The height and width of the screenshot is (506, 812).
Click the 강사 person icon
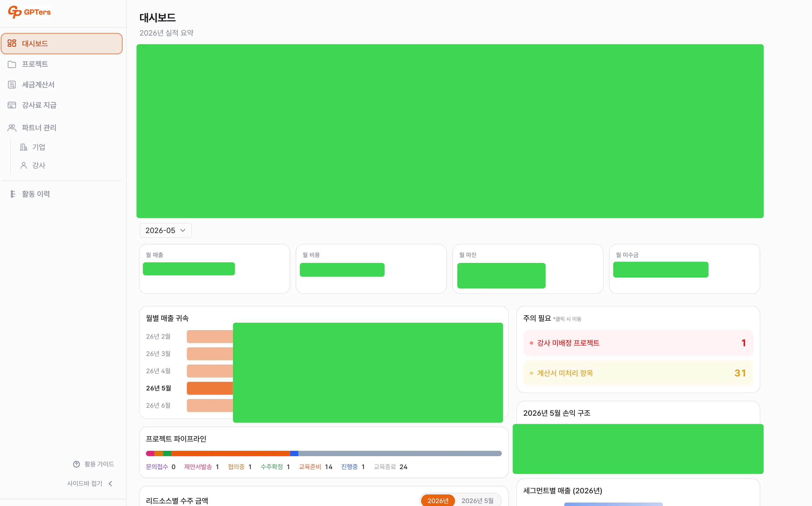(x=24, y=165)
